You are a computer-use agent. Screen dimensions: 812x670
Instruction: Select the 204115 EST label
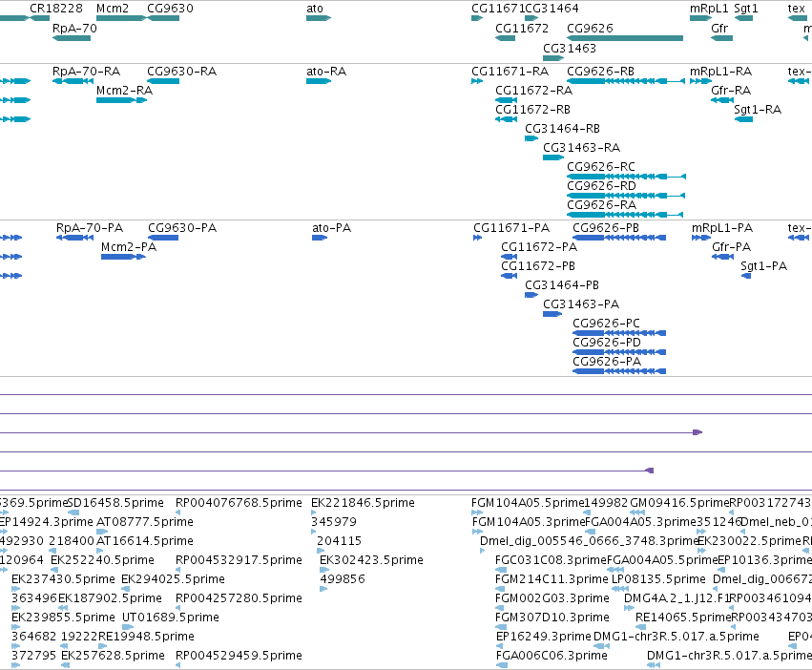pos(339,541)
